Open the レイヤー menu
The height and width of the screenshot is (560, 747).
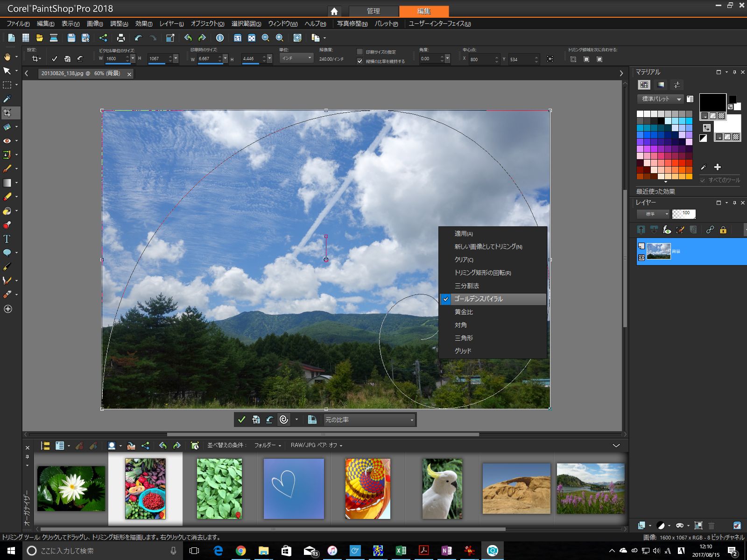point(171,24)
